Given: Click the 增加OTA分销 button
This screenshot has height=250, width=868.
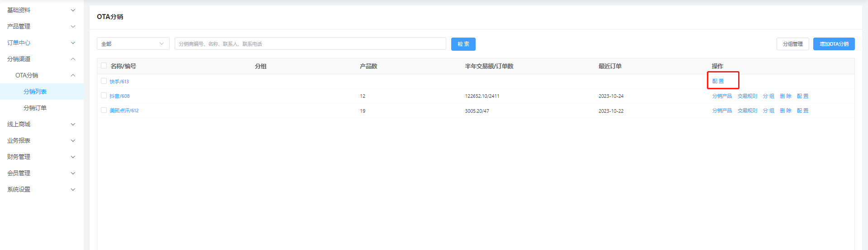Looking at the screenshot, I should tap(834, 44).
